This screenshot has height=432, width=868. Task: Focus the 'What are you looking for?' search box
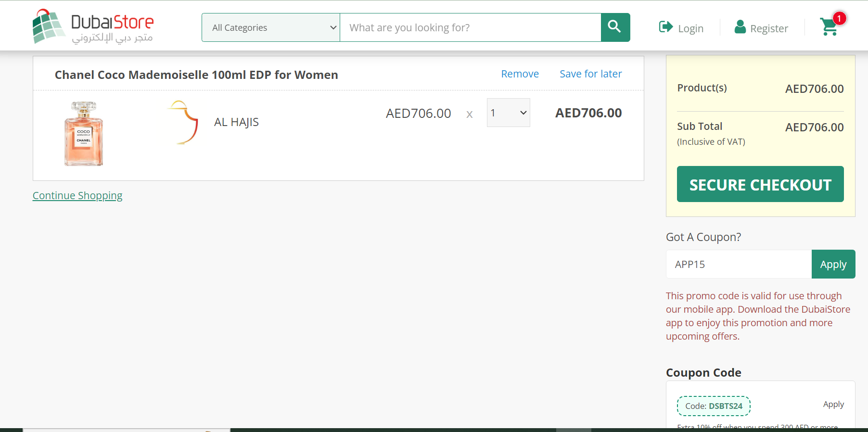click(x=470, y=27)
